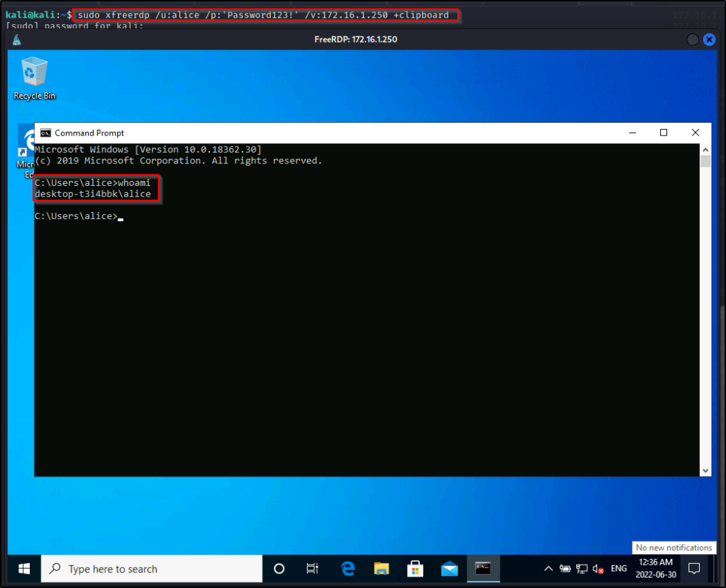This screenshot has height=588, width=726.
Task: Toggle the muted volume speaker icon
Action: pos(598,569)
